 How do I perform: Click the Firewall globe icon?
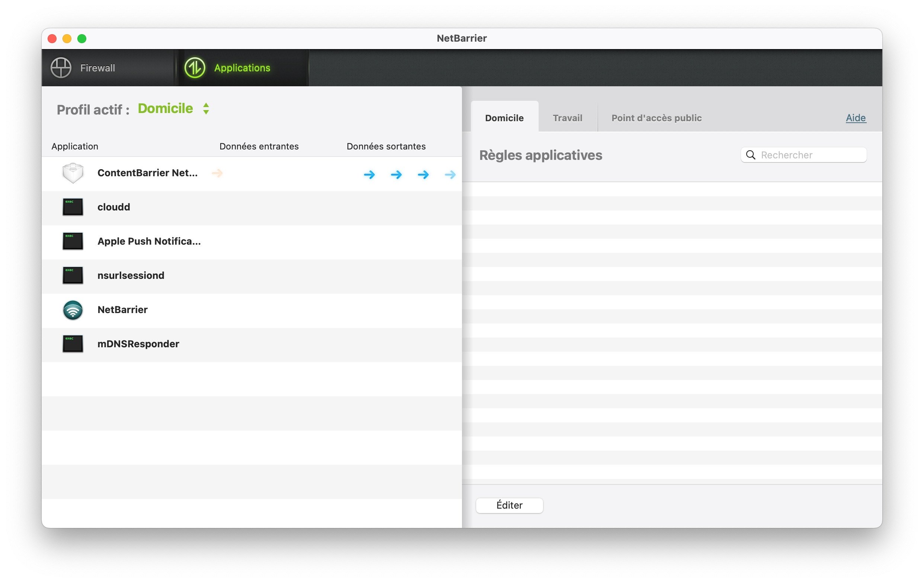pos(61,68)
